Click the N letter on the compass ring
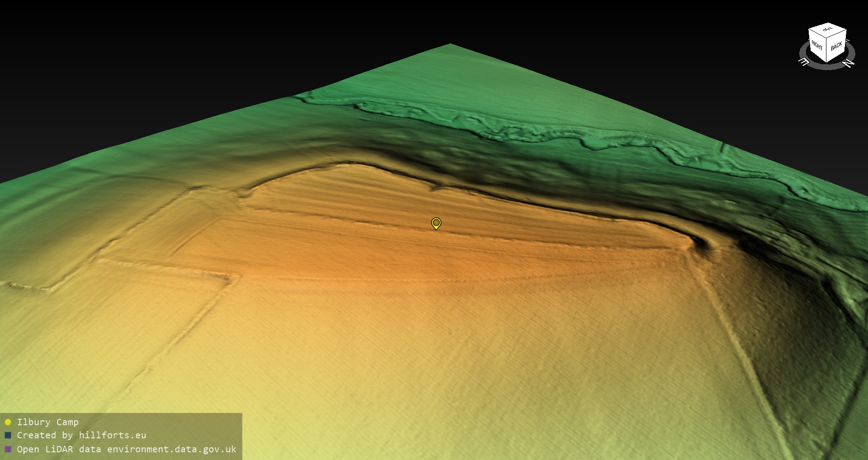Image resolution: width=868 pixels, height=460 pixels. 849,63
